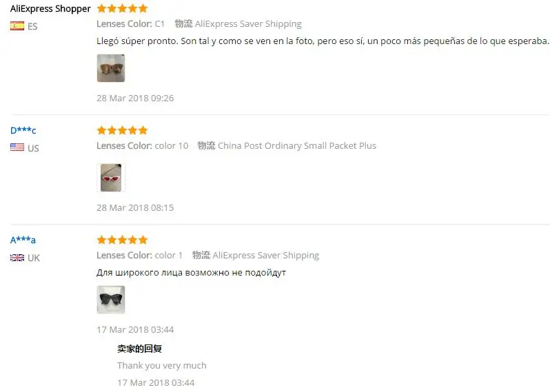This screenshot has height=392, width=550.
Task: Click the 'Thank you very much' seller reply
Action: coord(162,365)
